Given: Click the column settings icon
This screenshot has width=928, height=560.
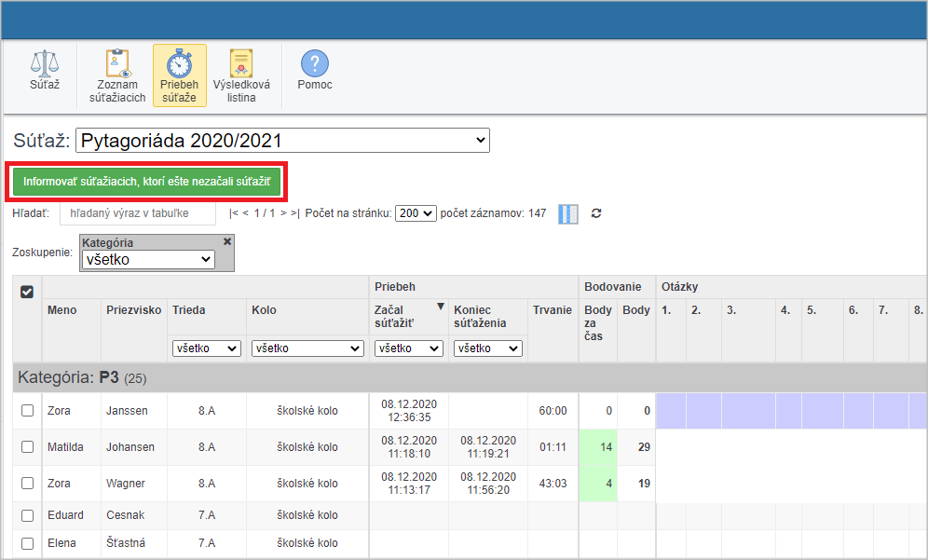Looking at the screenshot, I should pyautogui.click(x=568, y=213).
